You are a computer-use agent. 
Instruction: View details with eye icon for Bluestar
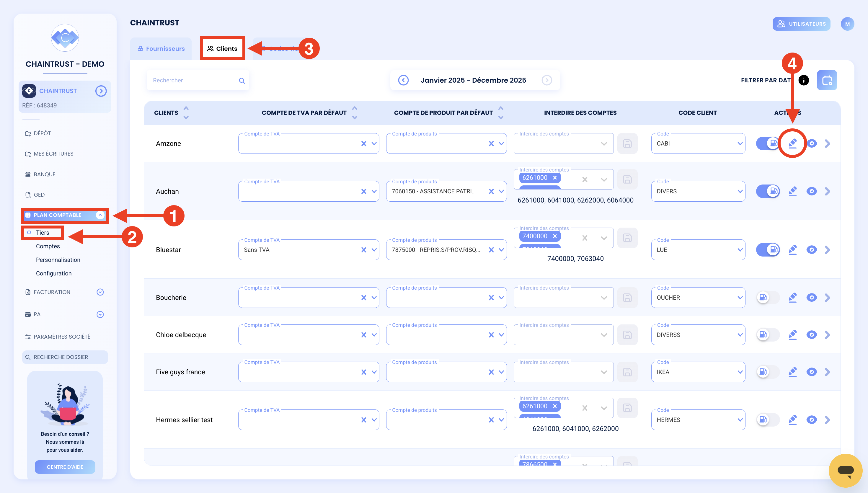click(812, 250)
